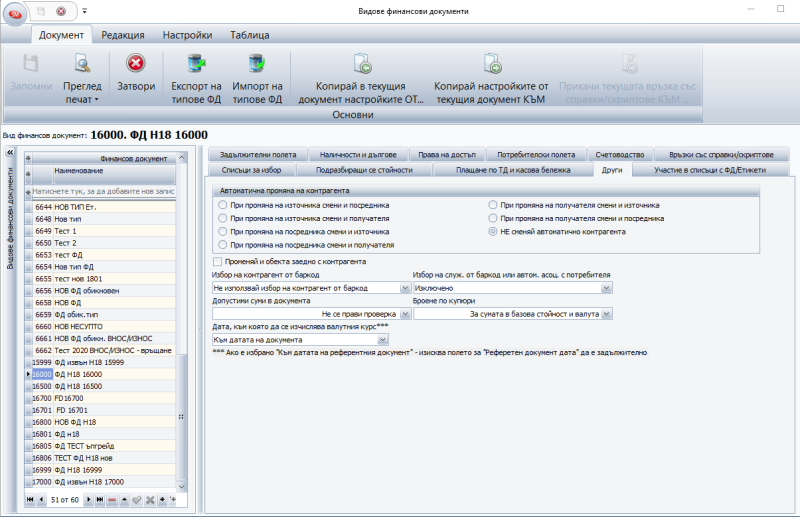Click the edit record up-arrow navigator button
Image resolution: width=800 pixels, height=517 pixels.
pos(124,500)
